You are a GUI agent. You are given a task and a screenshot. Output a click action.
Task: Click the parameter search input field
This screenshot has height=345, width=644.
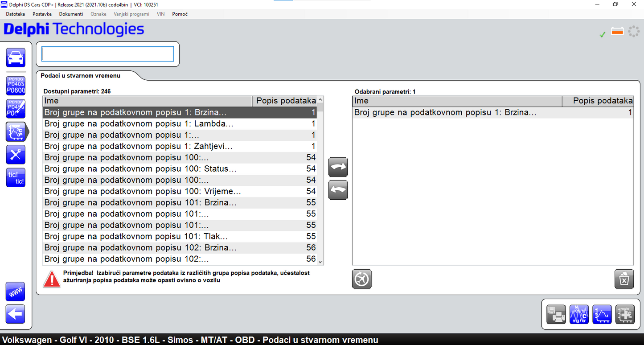108,54
